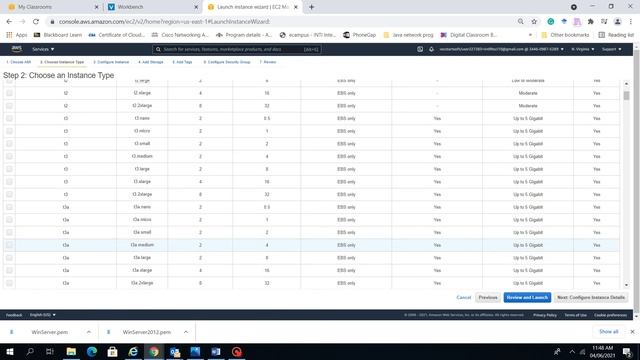Go to step 4 Add Storage tab

[x=151, y=62]
